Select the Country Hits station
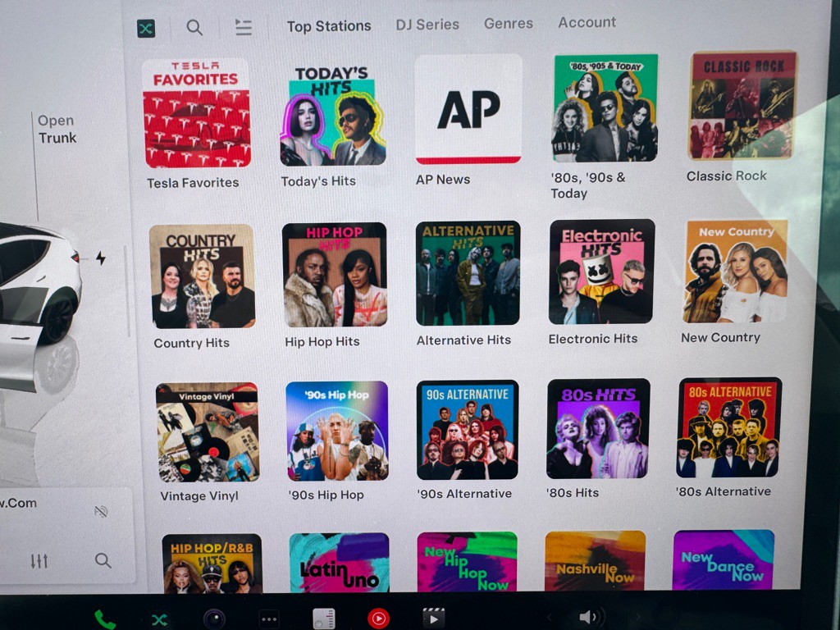This screenshot has height=630, width=840. (202, 276)
